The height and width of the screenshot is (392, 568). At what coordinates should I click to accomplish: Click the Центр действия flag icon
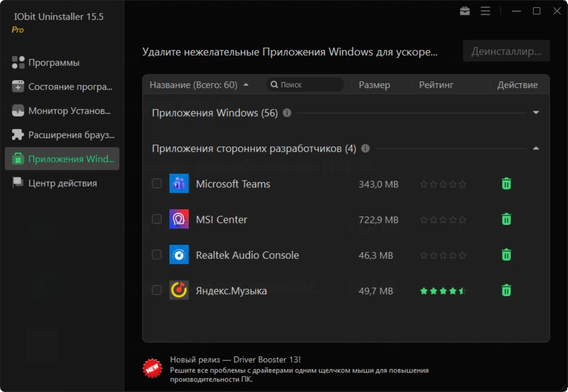point(18,183)
